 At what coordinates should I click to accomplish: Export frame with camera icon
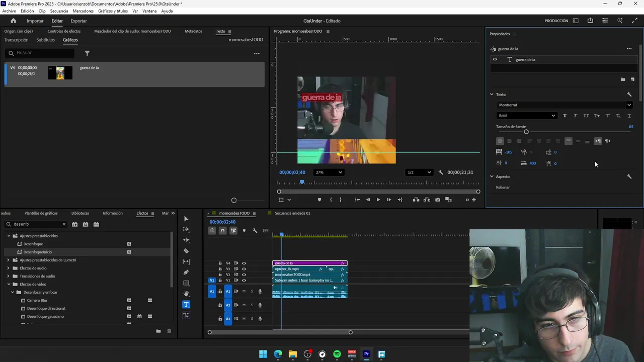coord(437,200)
